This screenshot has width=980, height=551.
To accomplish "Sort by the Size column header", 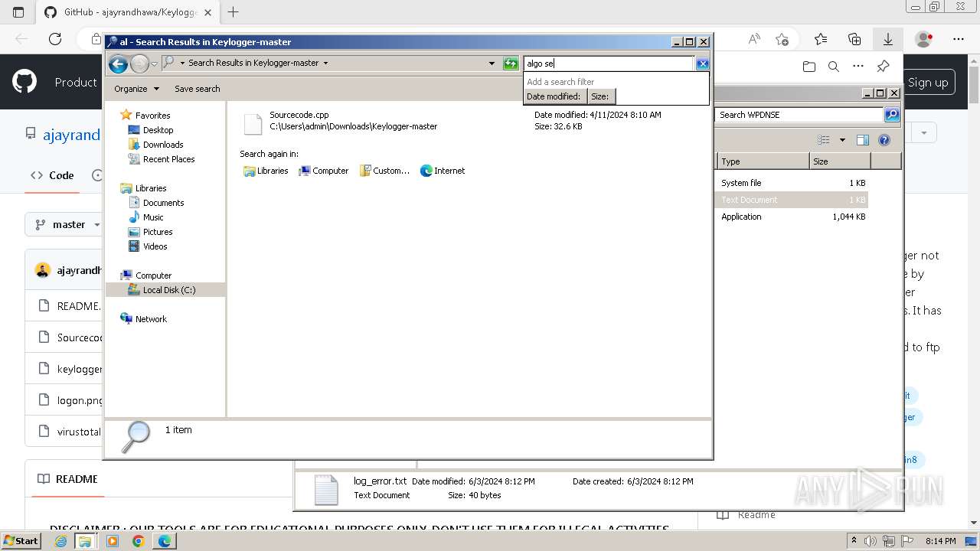I will (840, 161).
